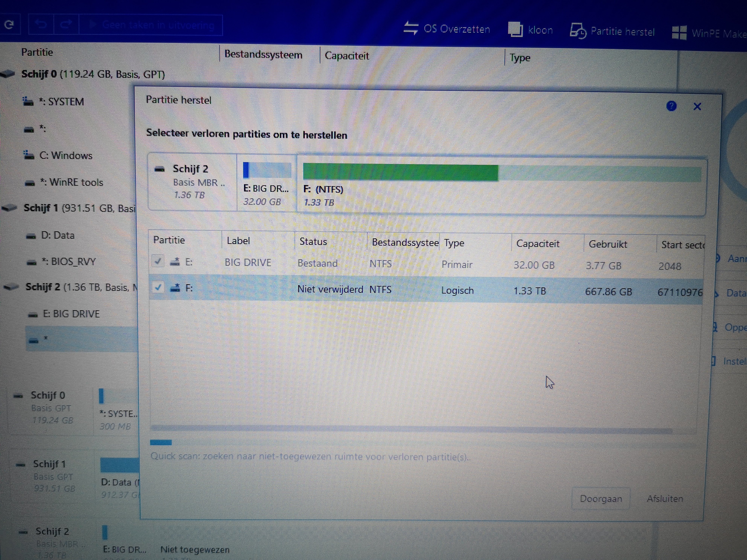The height and width of the screenshot is (560, 747).
Task: Click 67110976 start sector value
Action: [x=680, y=292]
